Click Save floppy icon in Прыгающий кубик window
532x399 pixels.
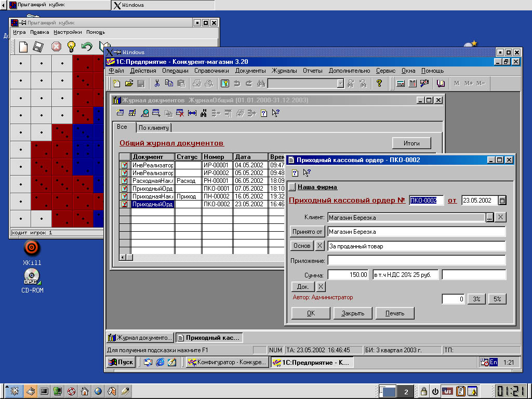coord(38,46)
